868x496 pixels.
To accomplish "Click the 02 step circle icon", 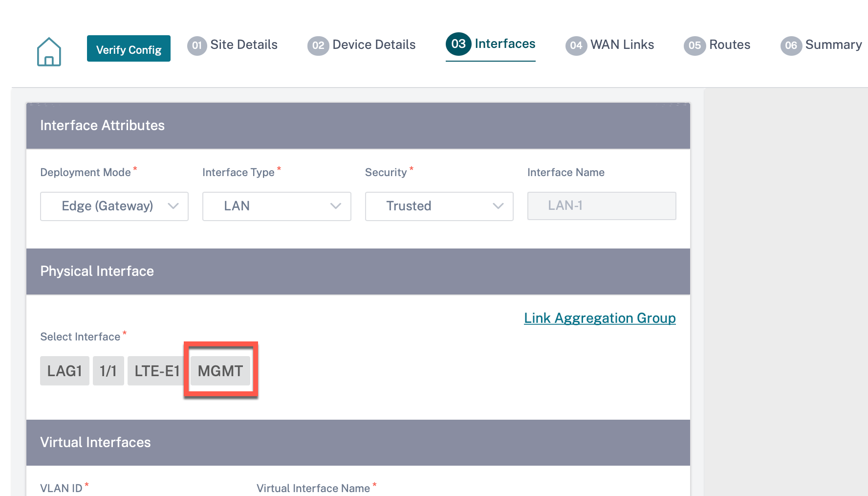I will click(318, 45).
